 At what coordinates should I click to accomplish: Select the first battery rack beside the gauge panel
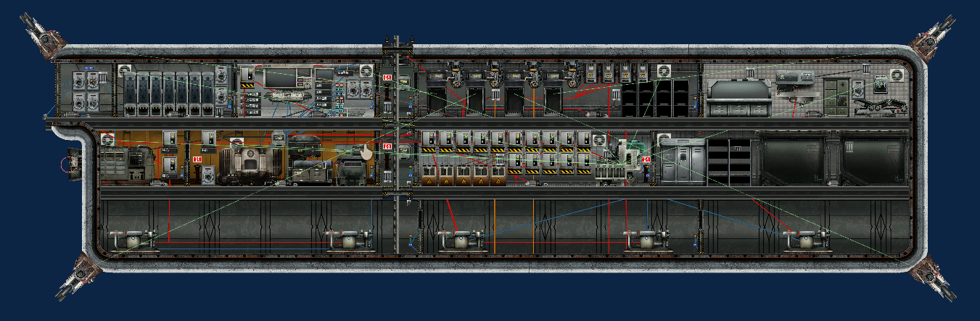(131, 94)
